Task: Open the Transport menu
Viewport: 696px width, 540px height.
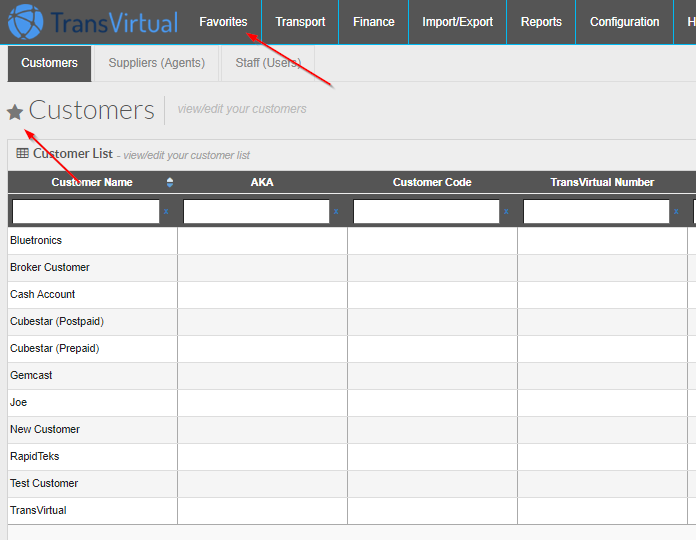Action: 300,22
